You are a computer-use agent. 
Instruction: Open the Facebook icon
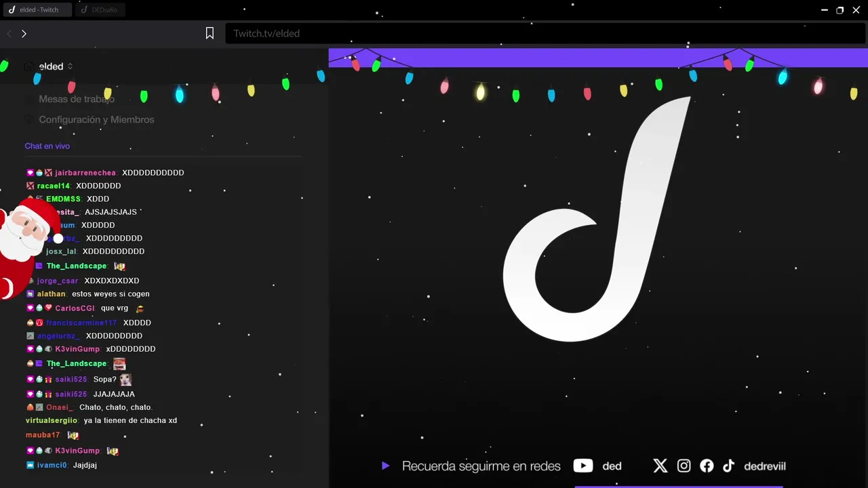point(707,466)
